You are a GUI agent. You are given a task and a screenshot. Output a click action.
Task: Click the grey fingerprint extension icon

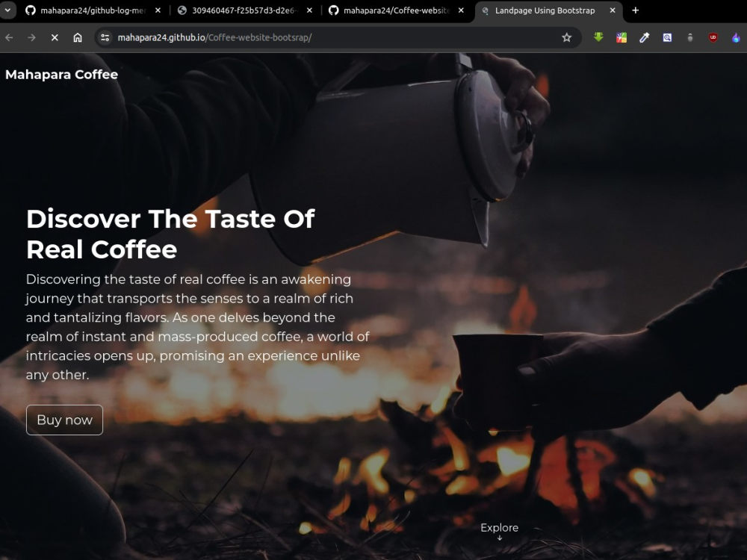(689, 37)
